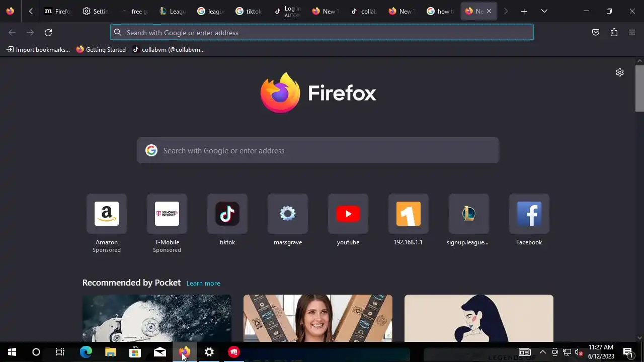Open the Firefox application menu
Image resolution: width=644 pixels, height=362 pixels.
point(632,33)
